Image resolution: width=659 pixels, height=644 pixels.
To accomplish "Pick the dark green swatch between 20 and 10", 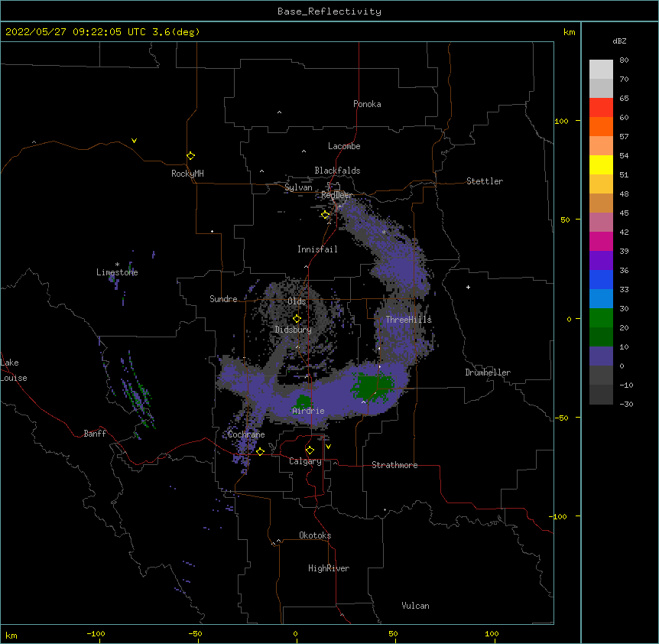I will [601, 337].
